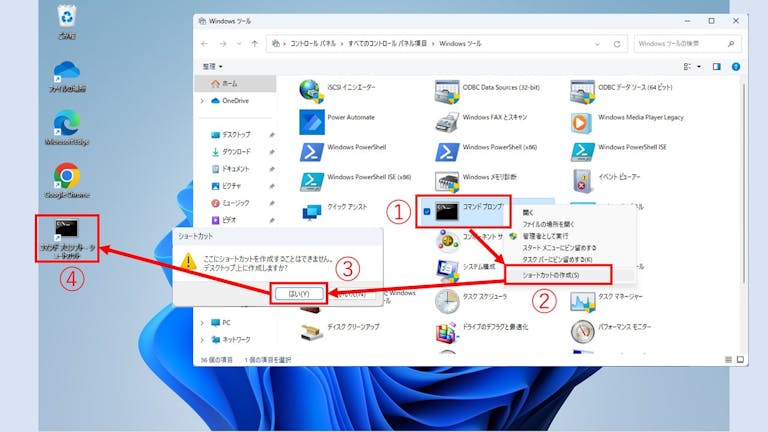Select the Microsoft Edge desktop shortcut
Image resolution: width=768 pixels, height=432 pixels.
(x=67, y=128)
